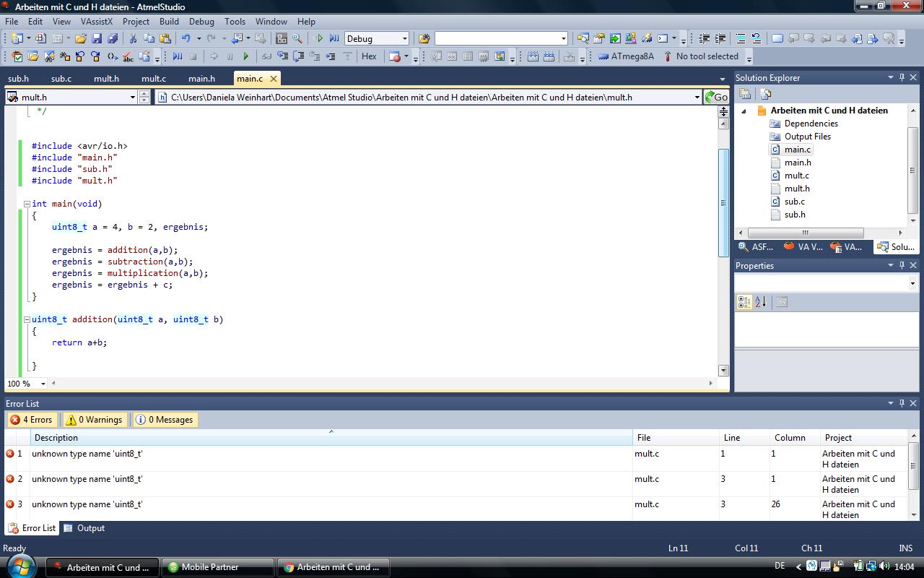The height and width of the screenshot is (578, 924).
Task: Click the Go button beside file path
Action: [716, 97]
